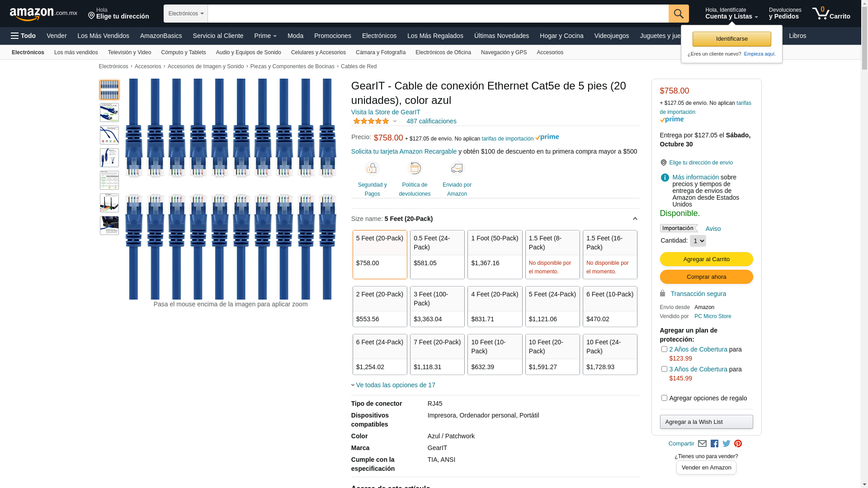Check the 2 Años de Cobertura box

point(664,349)
